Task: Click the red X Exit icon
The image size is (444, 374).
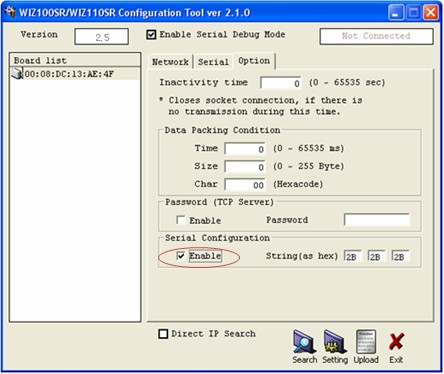Action: [396, 342]
